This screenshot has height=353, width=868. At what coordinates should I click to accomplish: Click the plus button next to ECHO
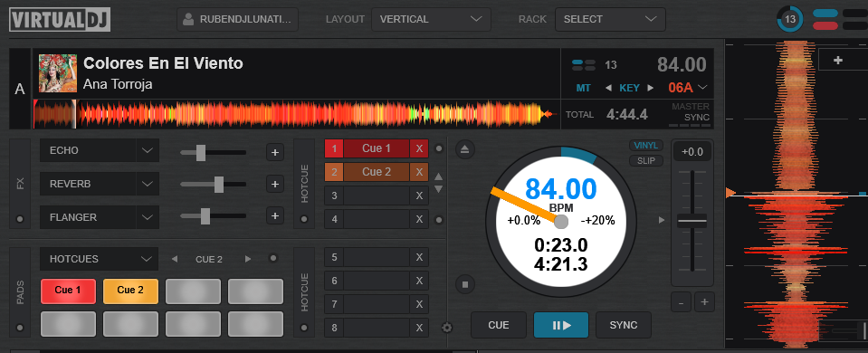[x=275, y=151]
